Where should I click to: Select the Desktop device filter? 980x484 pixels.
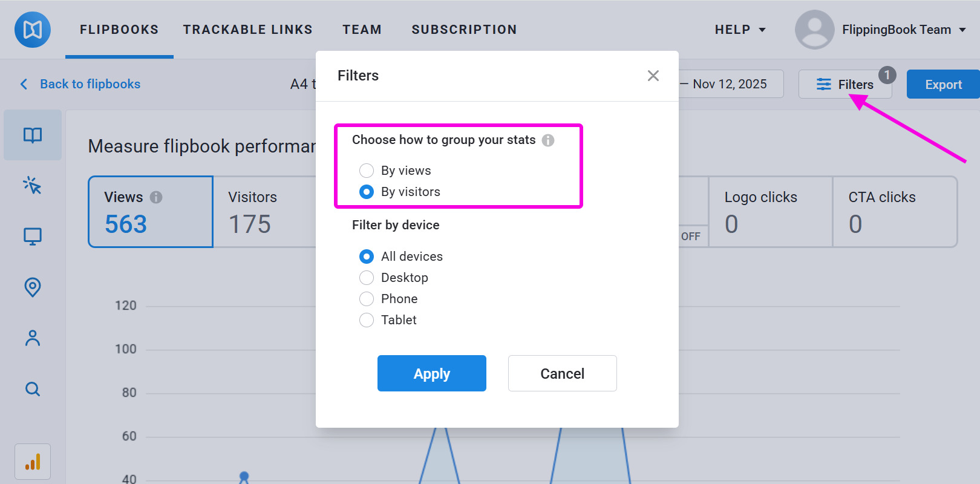tap(367, 278)
